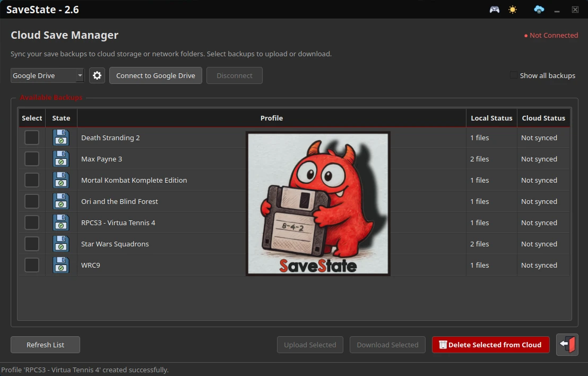
Task: Select the Max Payne 3 checkbox
Action: pos(32,159)
